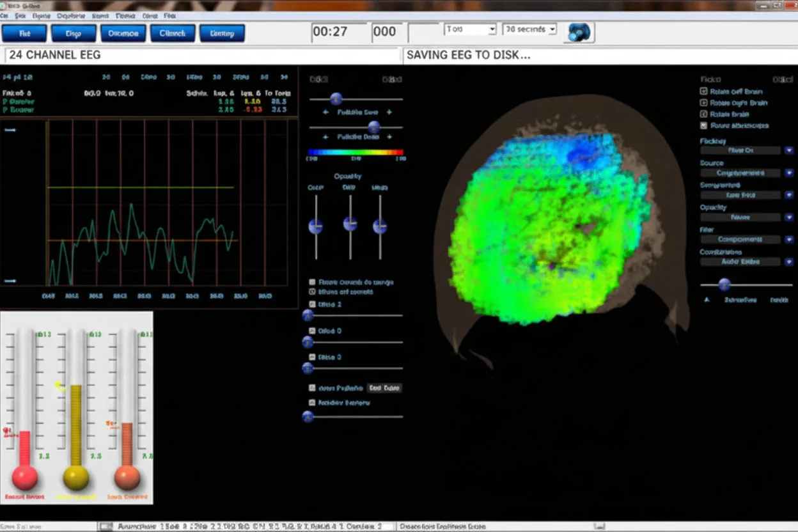This screenshot has width=798, height=532.
Task: Toggle the 'Rotate Right Brain' checkbox
Action: coord(704,102)
